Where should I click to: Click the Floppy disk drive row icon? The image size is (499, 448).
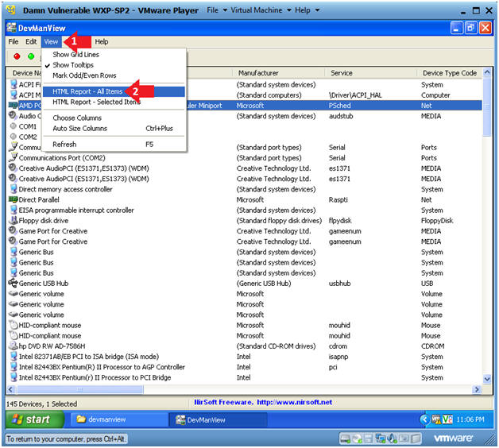pyautogui.click(x=14, y=220)
